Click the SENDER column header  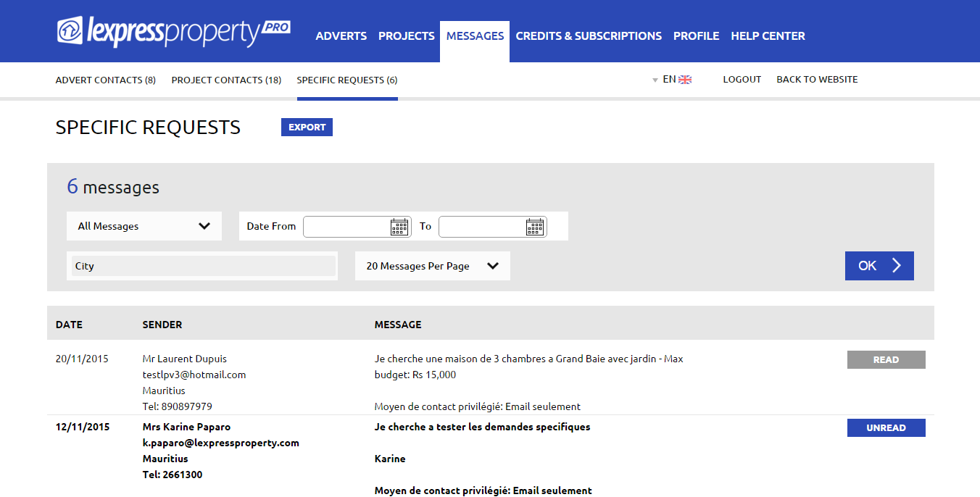[x=162, y=325]
